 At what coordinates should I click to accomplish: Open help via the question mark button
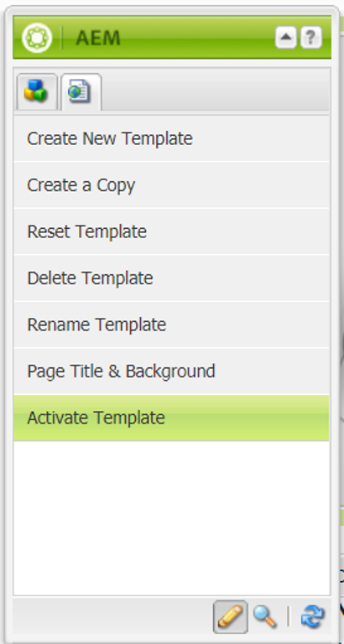(x=311, y=38)
